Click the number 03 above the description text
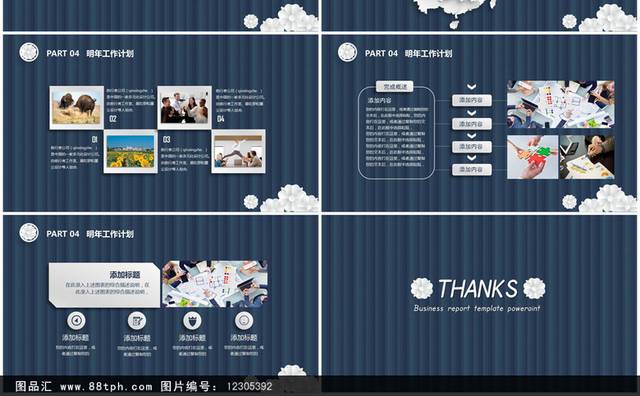The width and height of the screenshot is (640, 396). coord(167,140)
